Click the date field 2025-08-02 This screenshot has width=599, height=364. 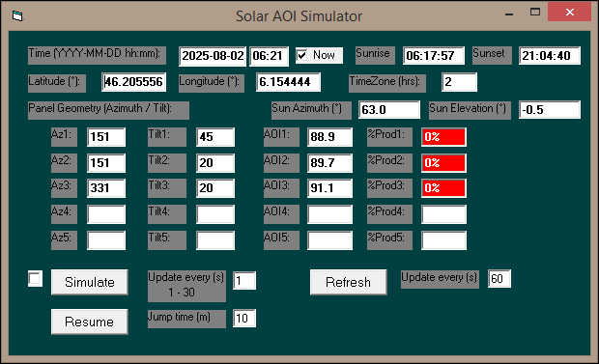[213, 56]
